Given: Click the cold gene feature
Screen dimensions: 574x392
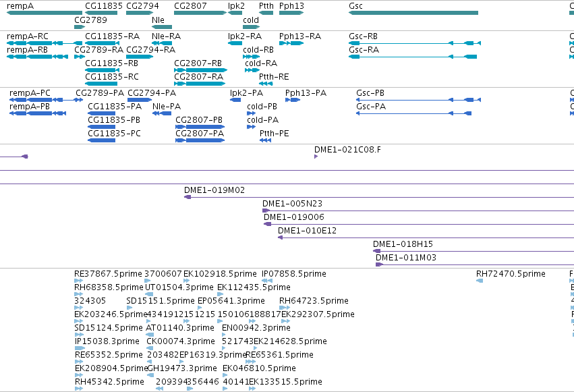Looking at the screenshot, I should point(251,27).
